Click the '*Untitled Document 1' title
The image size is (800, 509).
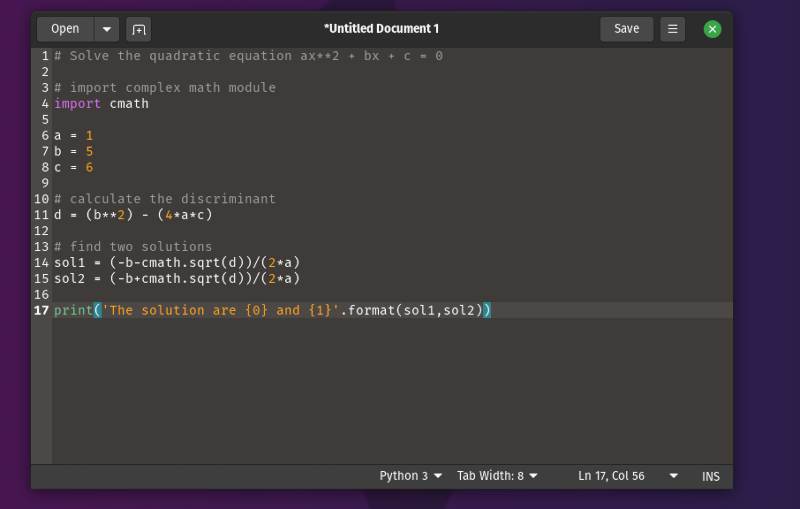(x=381, y=29)
